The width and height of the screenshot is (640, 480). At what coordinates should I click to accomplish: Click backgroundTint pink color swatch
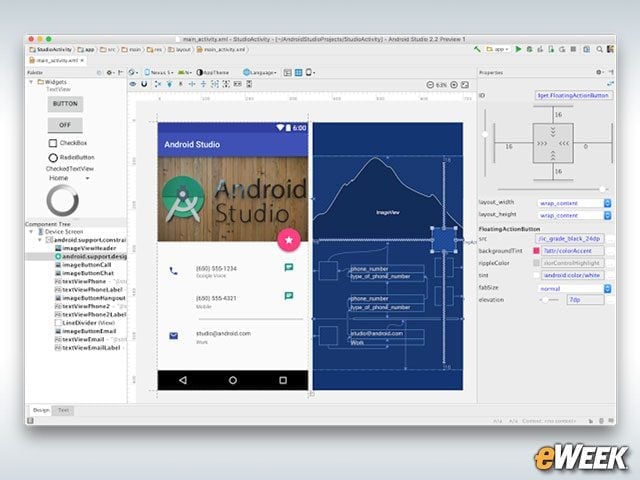536,251
